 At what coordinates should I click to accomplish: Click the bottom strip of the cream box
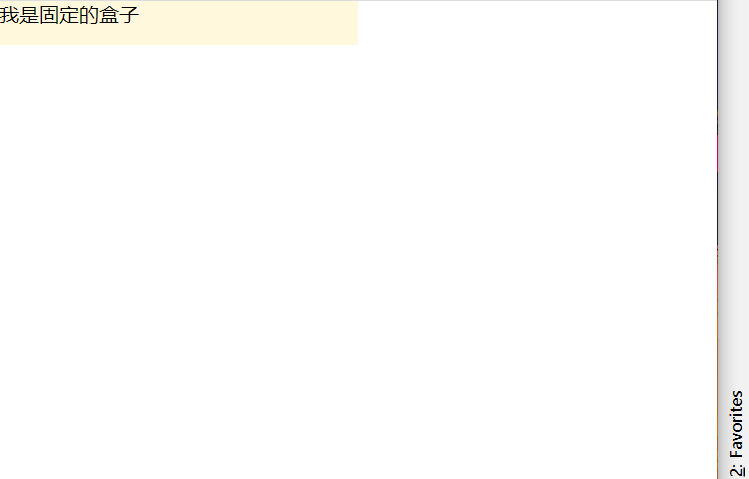(179, 36)
